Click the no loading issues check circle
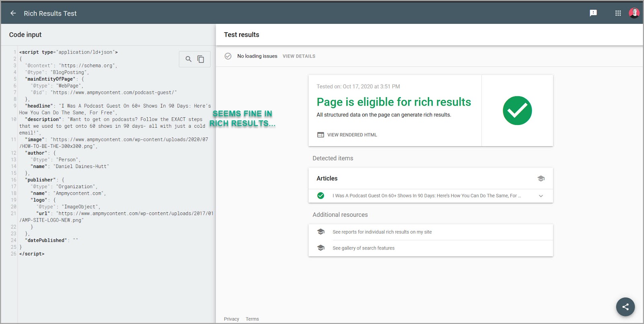 tap(228, 56)
